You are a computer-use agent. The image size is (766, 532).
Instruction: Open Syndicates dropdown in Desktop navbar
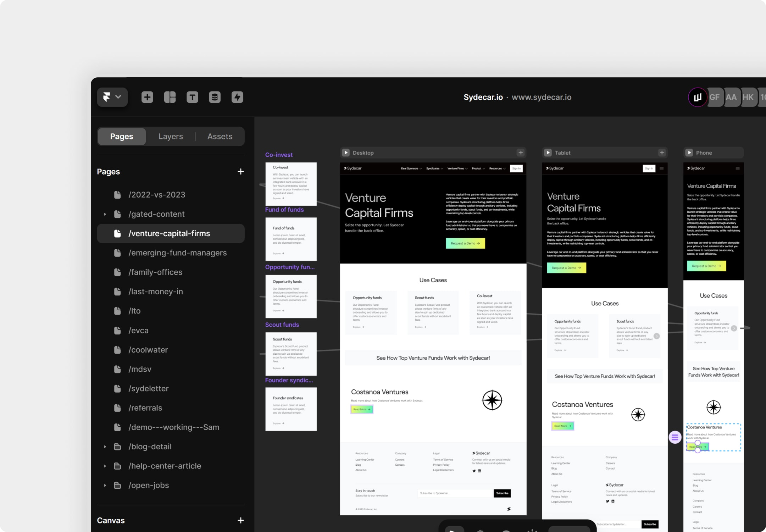(434, 168)
